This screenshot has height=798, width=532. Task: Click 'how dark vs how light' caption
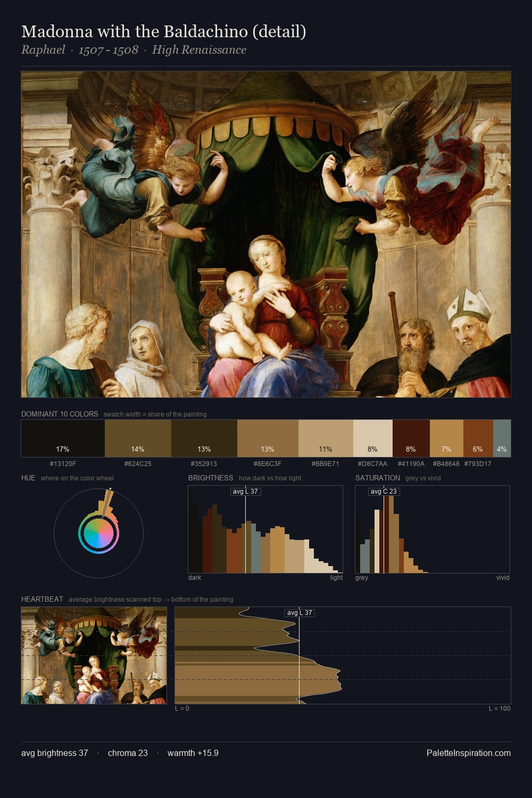pos(270,478)
